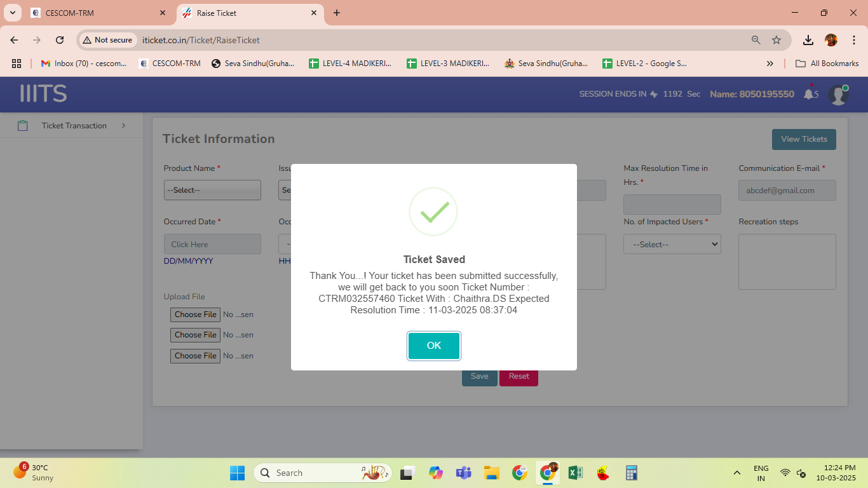Bookmark this page with the star icon
This screenshot has width=868, height=488.
(x=776, y=40)
